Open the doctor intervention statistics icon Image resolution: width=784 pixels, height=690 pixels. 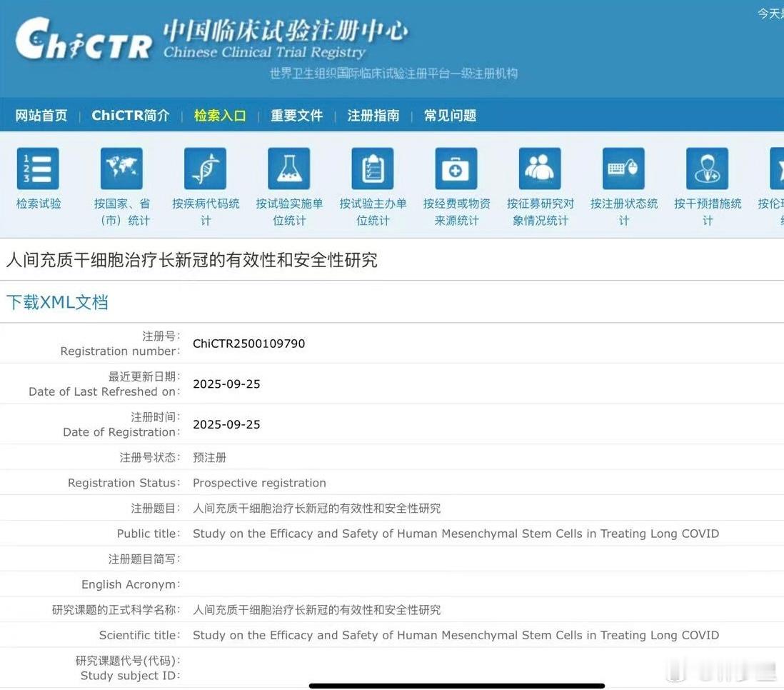pyautogui.click(x=707, y=169)
